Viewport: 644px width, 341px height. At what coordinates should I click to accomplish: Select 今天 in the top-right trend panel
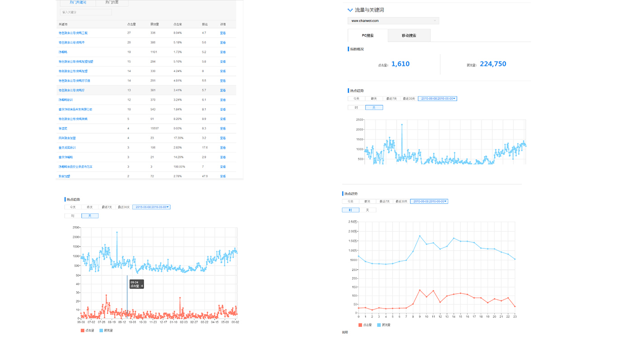coord(356,98)
